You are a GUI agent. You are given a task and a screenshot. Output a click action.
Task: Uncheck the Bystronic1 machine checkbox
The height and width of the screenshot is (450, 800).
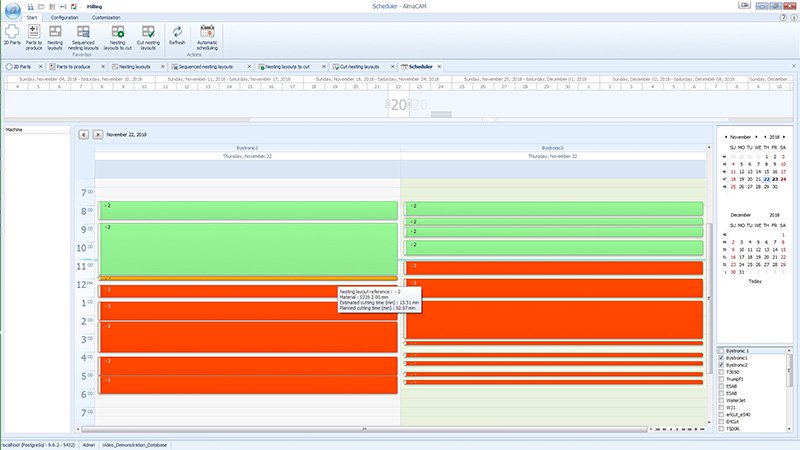(x=721, y=358)
